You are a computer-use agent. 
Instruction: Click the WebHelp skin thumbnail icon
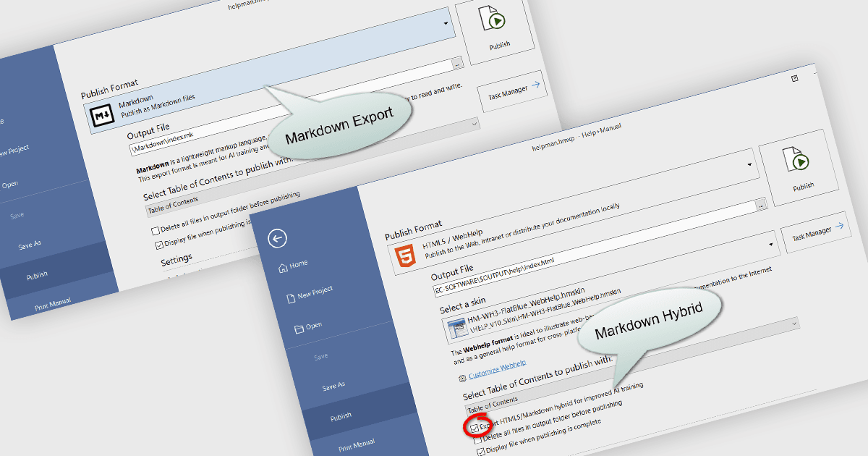(457, 327)
